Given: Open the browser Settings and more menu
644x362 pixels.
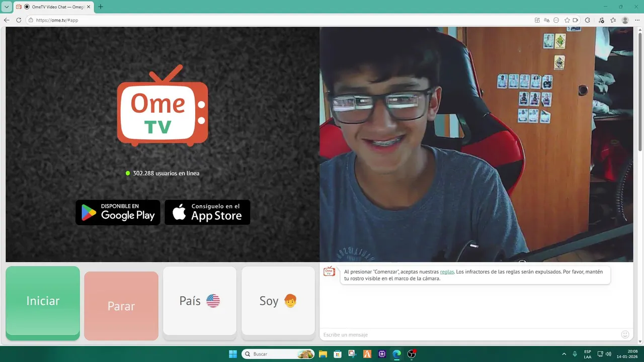Looking at the screenshot, I should click(x=637, y=20).
